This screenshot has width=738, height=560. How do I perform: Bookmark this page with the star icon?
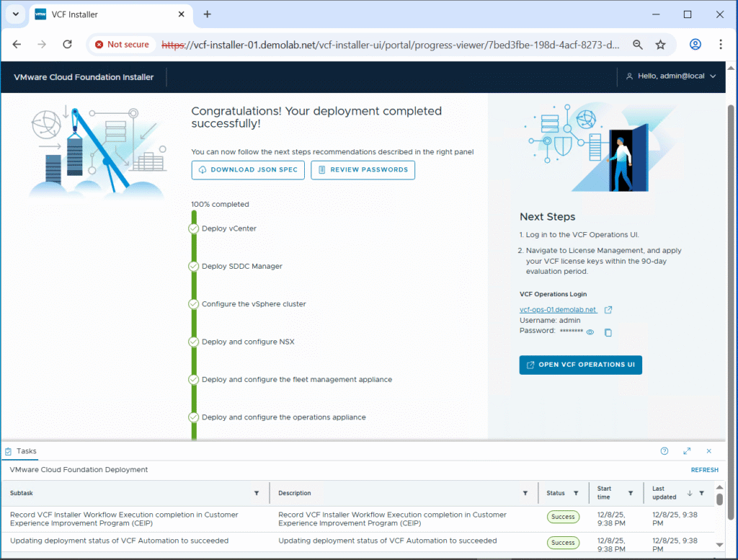(x=660, y=45)
